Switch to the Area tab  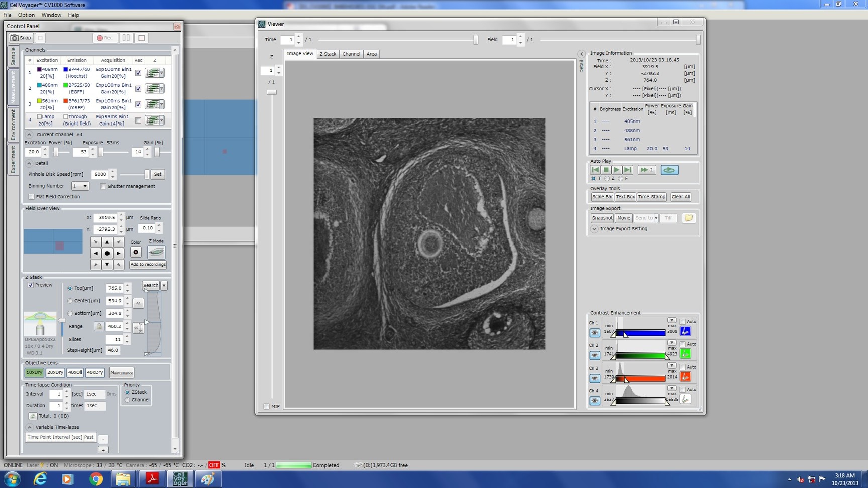click(371, 54)
